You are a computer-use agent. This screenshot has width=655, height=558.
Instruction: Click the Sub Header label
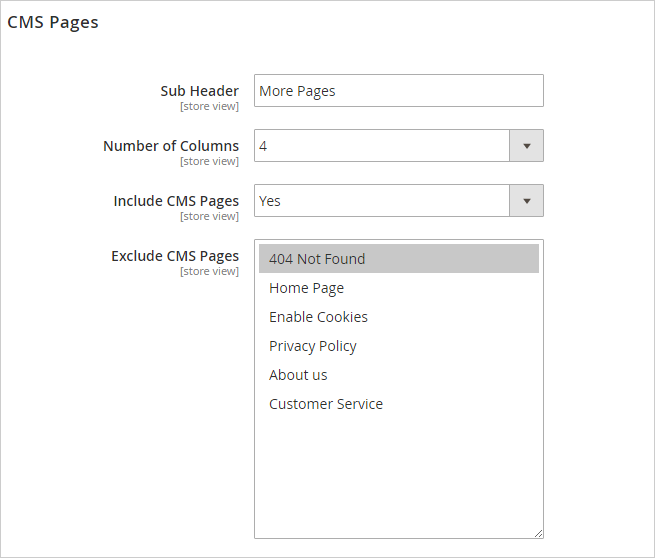click(x=200, y=91)
